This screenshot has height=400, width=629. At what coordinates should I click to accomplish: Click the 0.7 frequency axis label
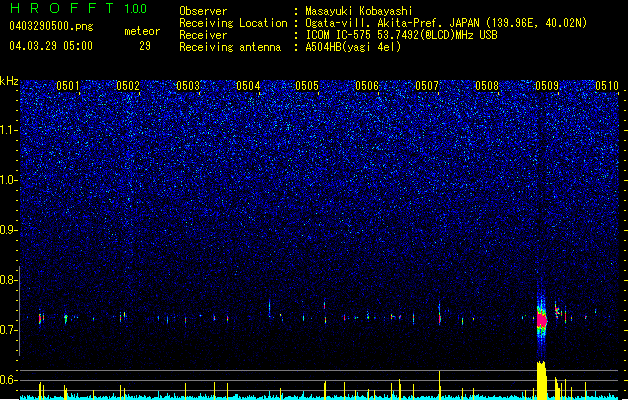coord(9,330)
